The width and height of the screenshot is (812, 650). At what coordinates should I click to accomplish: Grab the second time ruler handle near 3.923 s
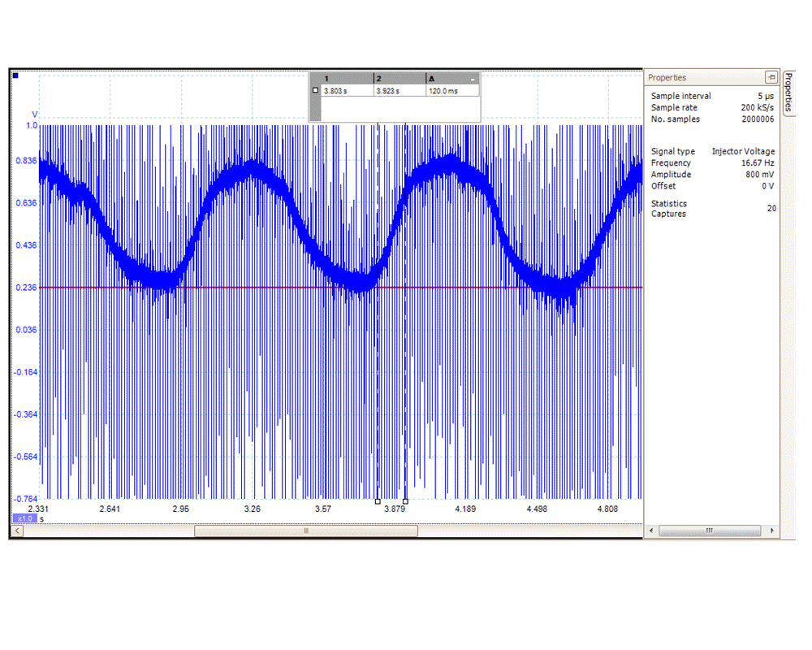click(x=405, y=501)
